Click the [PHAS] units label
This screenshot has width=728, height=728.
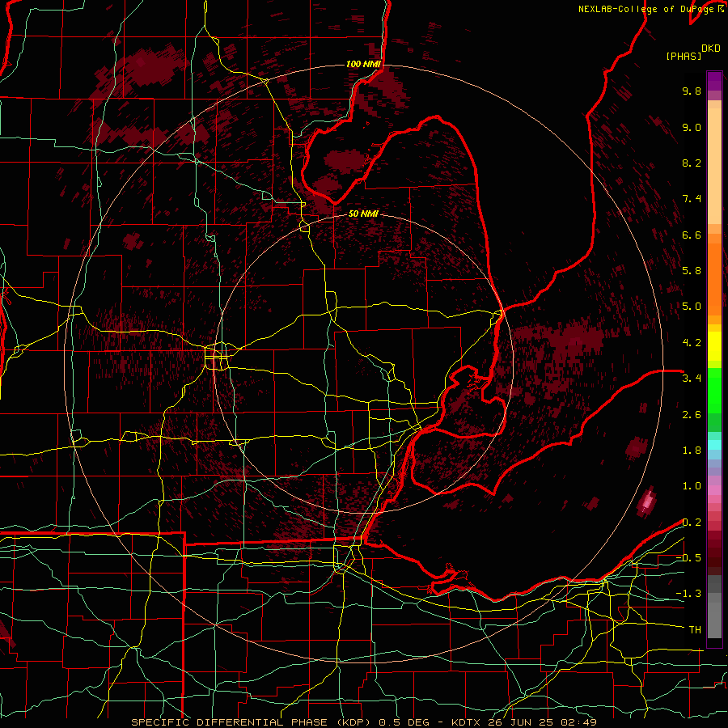(x=684, y=56)
